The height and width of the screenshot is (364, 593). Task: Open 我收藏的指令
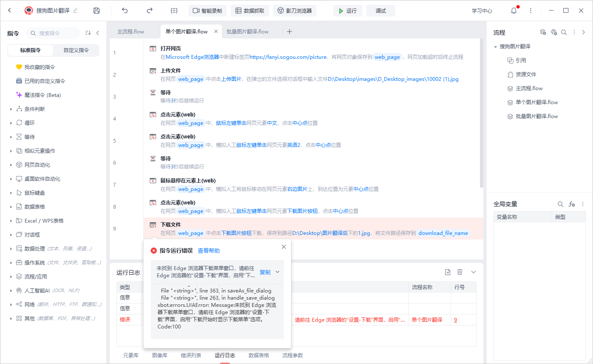coord(39,67)
